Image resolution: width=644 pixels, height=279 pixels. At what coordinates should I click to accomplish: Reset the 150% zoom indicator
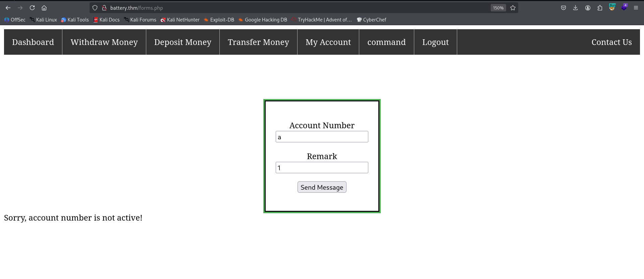(x=498, y=8)
